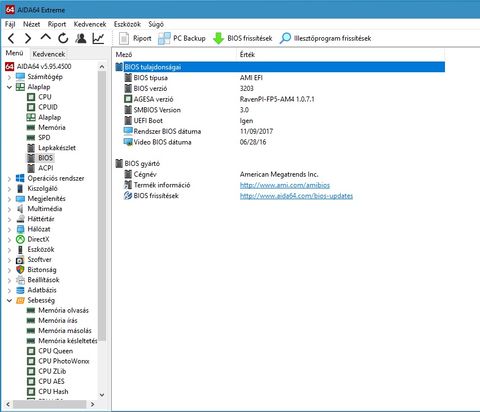Click the Érték column header
Screen dimensions: 480x412
pyautogui.click(x=341, y=55)
